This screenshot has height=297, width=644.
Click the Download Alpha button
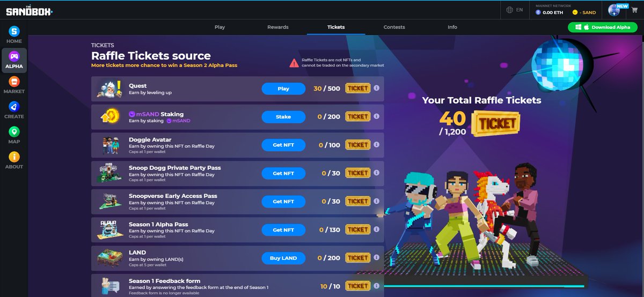coord(602,27)
